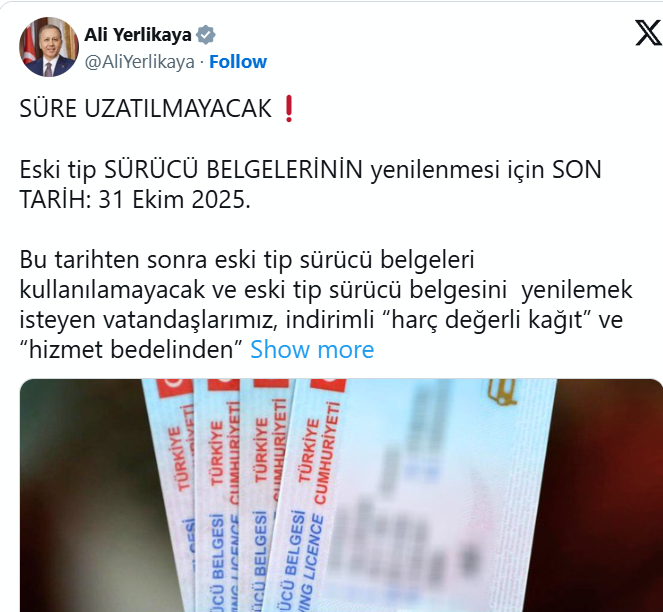Click the dark red background of photo
Screen dimensions: 663x612
[x=609, y=495]
